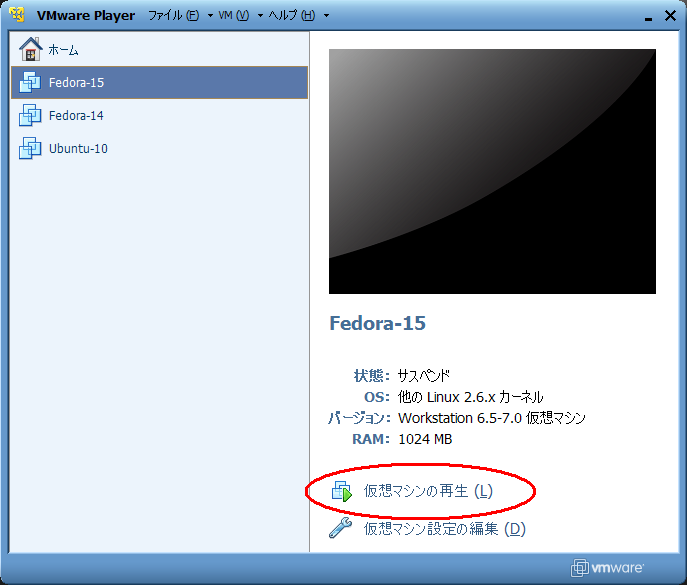The width and height of the screenshot is (687, 585).
Task: Click the wrench settings icon
Action: tap(340, 528)
